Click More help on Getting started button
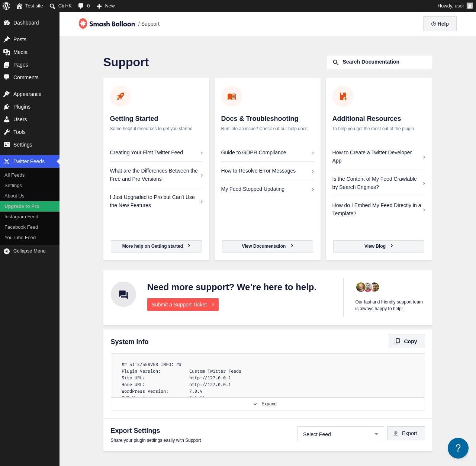This screenshot has height=466, width=476. 156,246
